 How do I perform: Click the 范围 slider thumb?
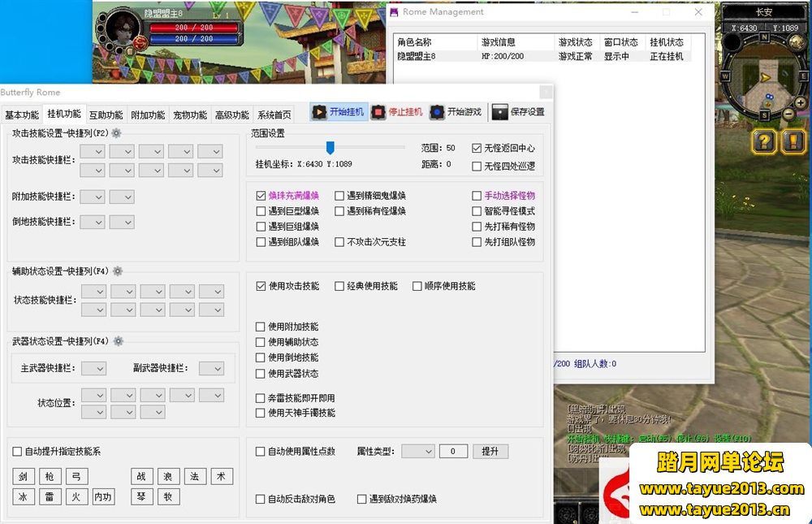point(330,148)
